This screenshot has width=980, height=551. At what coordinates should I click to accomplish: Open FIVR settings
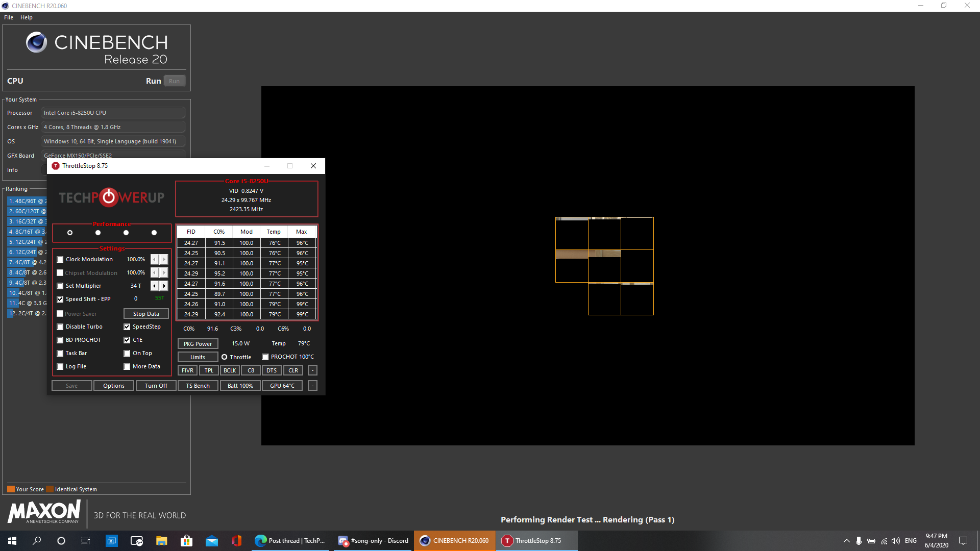coord(187,370)
